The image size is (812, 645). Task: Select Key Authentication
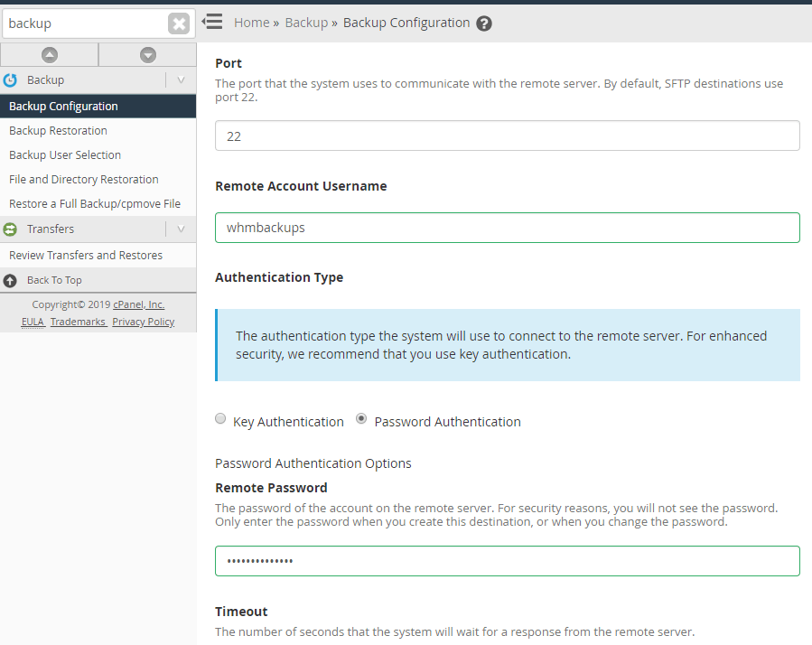pos(220,418)
